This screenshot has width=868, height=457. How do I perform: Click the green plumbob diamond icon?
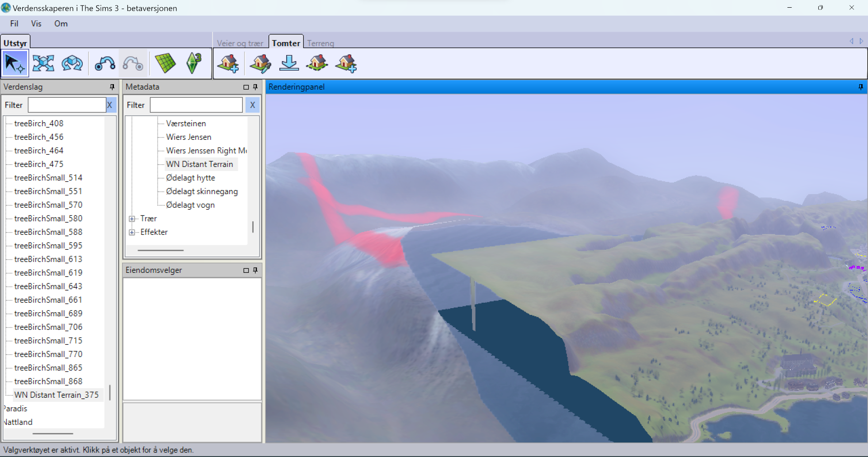click(x=193, y=63)
